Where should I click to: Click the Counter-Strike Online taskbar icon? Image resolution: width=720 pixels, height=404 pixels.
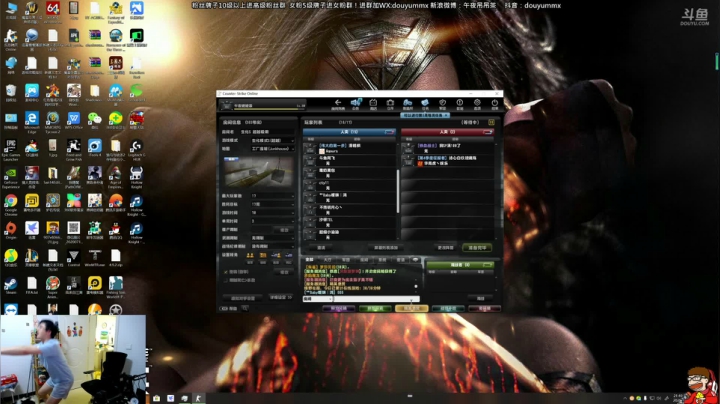point(198,398)
